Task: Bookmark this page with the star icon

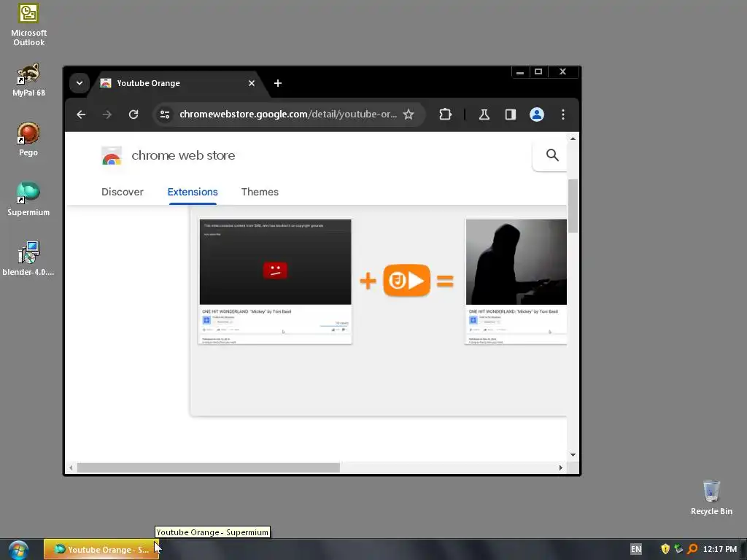Action: point(409,114)
